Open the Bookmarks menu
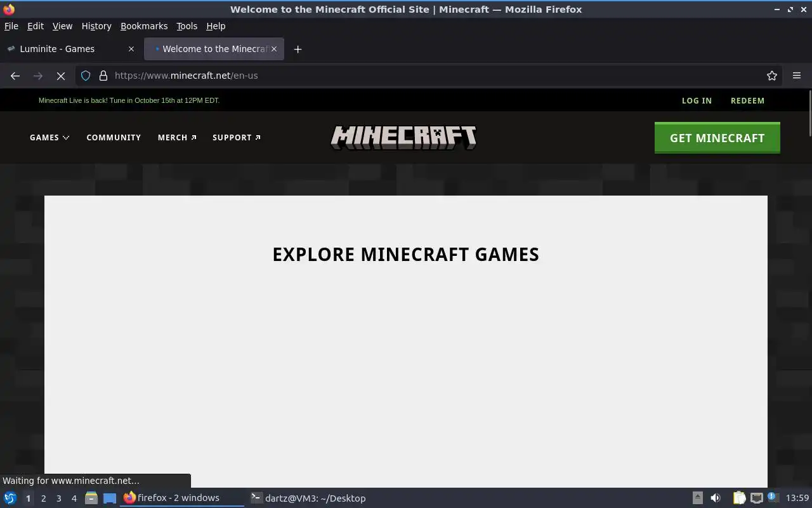Image resolution: width=812 pixels, height=508 pixels. point(144,26)
